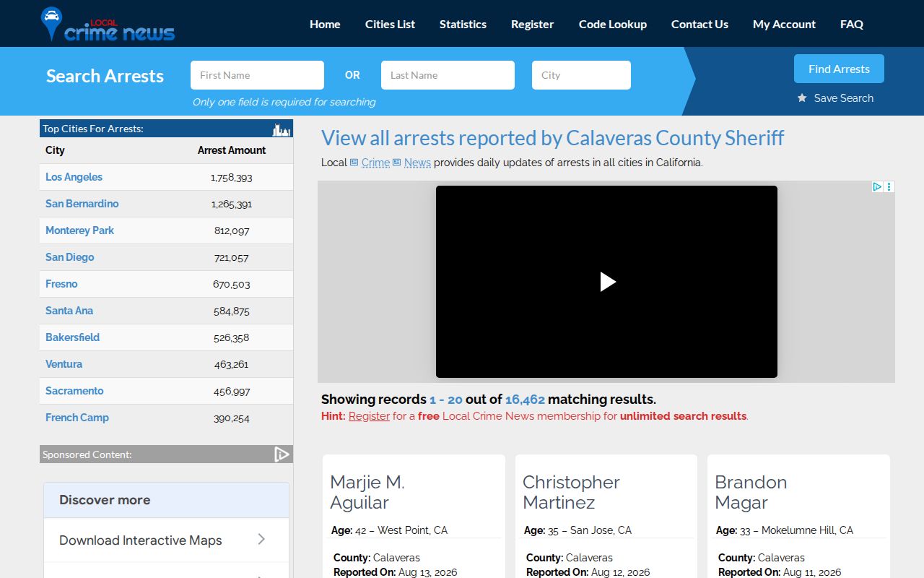Click the Find Arrests button
This screenshot has height=578, width=924.
click(x=839, y=69)
